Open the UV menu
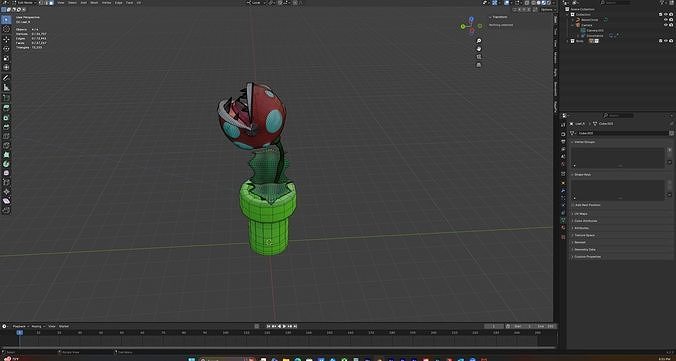 (x=138, y=3)
